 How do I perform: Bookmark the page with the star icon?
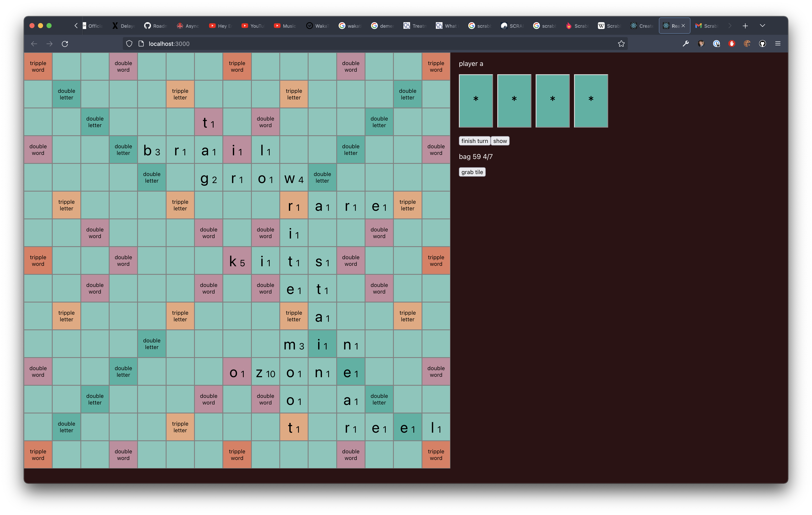[622, 44]
